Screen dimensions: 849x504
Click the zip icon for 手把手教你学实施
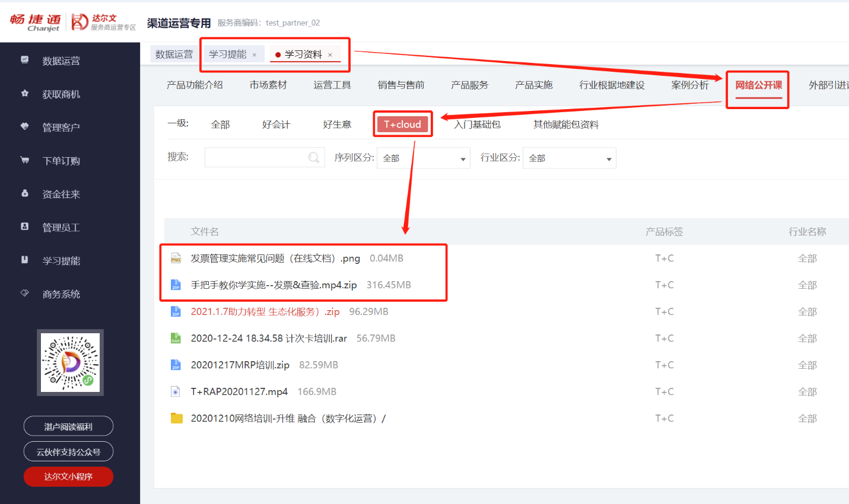point(176,285)
